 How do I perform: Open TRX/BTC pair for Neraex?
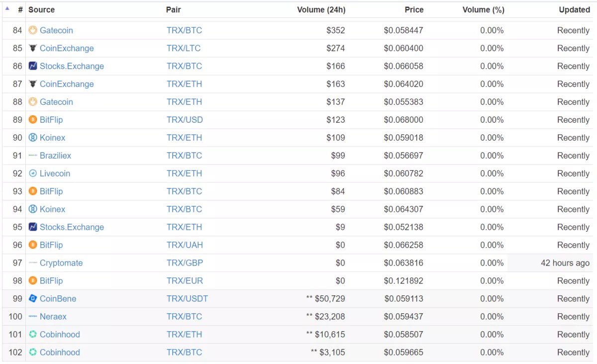(x=184, y=317)
